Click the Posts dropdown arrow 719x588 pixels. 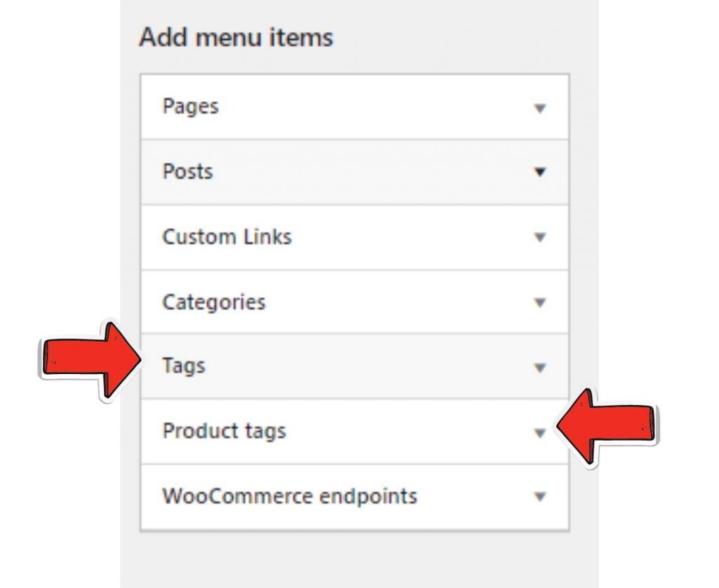pyautogui.click(x=541, y=172)
